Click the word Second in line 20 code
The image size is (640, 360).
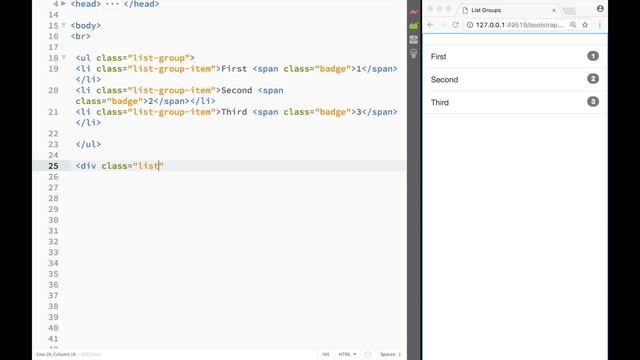236,90
